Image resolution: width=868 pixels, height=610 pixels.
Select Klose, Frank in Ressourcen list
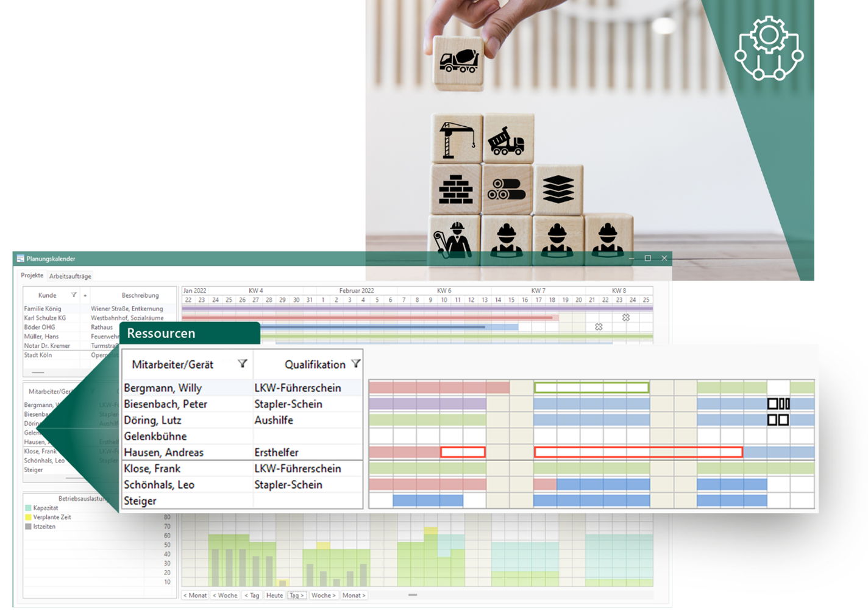point(243,468)
